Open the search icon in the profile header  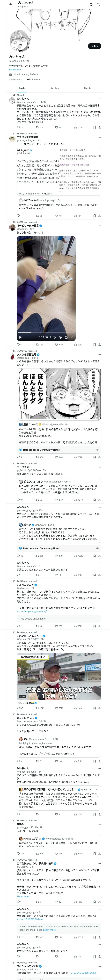tap(98, 4)
